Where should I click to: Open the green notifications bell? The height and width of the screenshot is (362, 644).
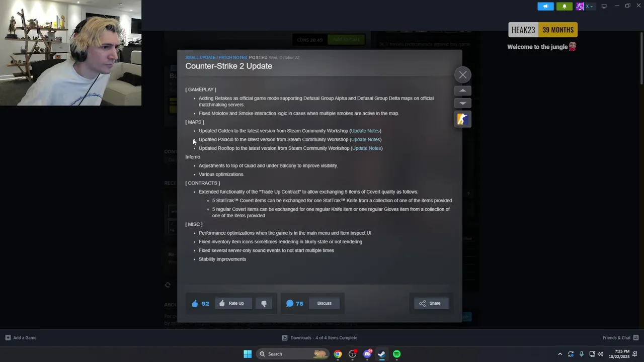[x=564, y=6]
